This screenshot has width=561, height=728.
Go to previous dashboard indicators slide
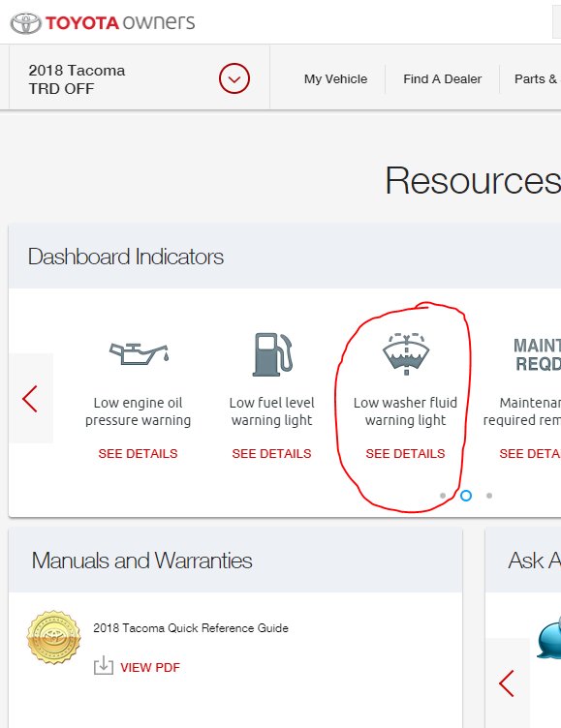(x=30, y=398)
